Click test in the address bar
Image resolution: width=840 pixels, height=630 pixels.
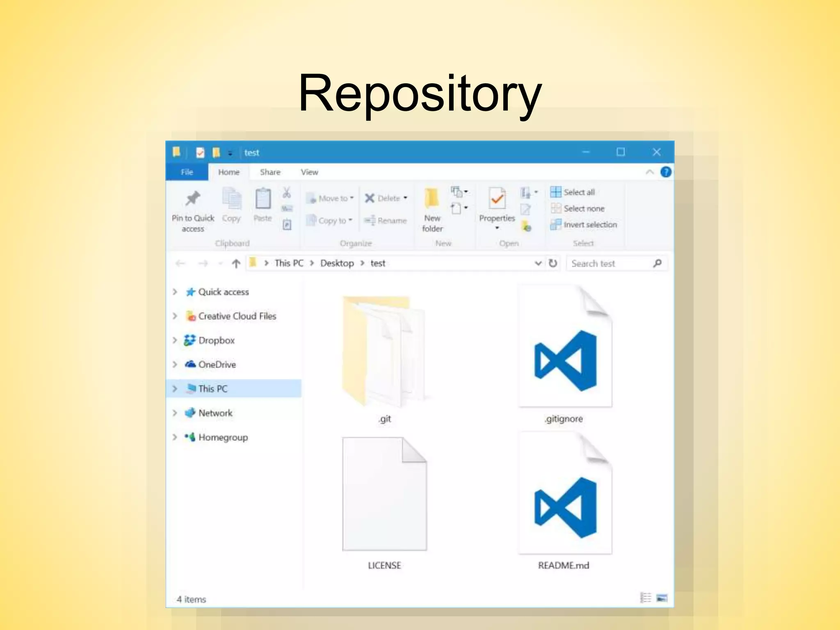click(x=378, y=263)
